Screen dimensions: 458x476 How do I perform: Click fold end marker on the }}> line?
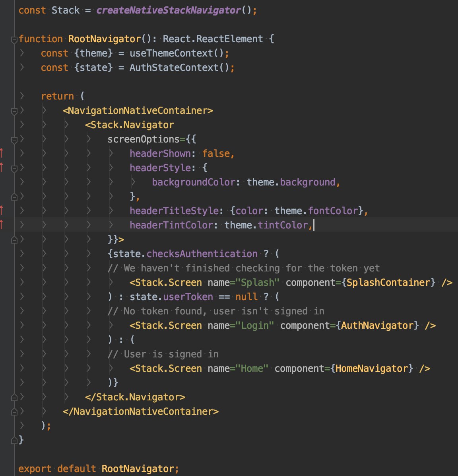(x=14, y=240)
